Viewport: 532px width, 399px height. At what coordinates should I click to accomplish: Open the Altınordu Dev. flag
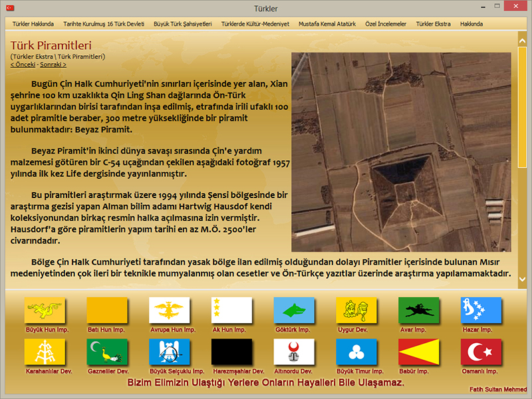pyautogui.click(x=294, y=352)
